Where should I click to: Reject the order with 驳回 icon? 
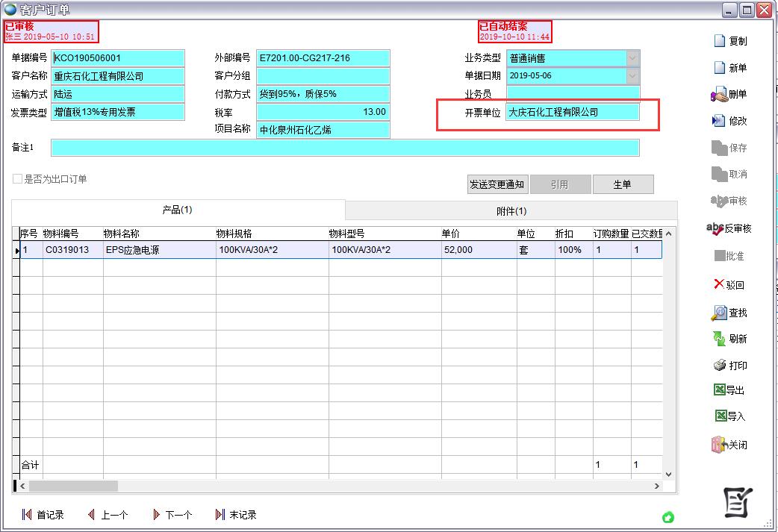719,284
